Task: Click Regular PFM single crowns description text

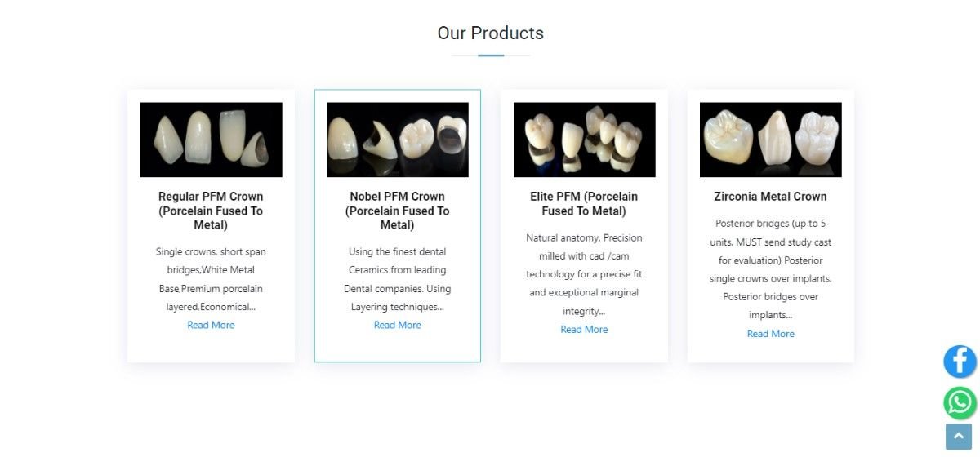Action: 211,280
